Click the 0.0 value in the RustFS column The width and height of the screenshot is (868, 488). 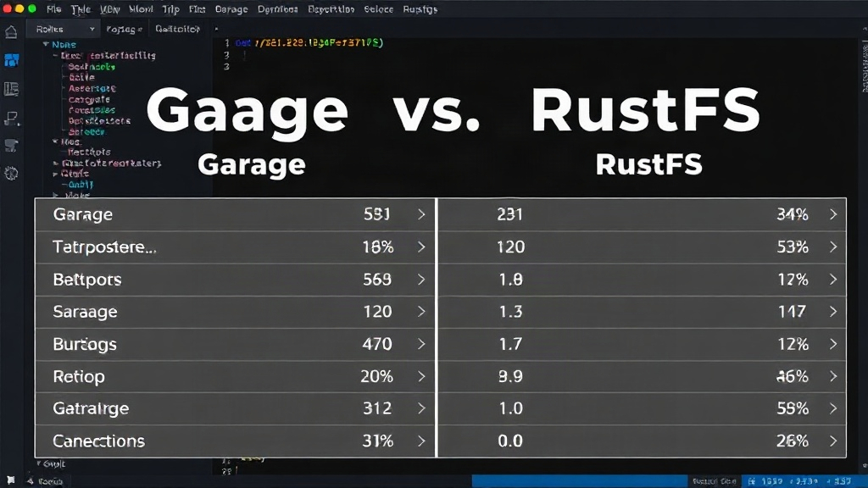(x=510, y=441)
